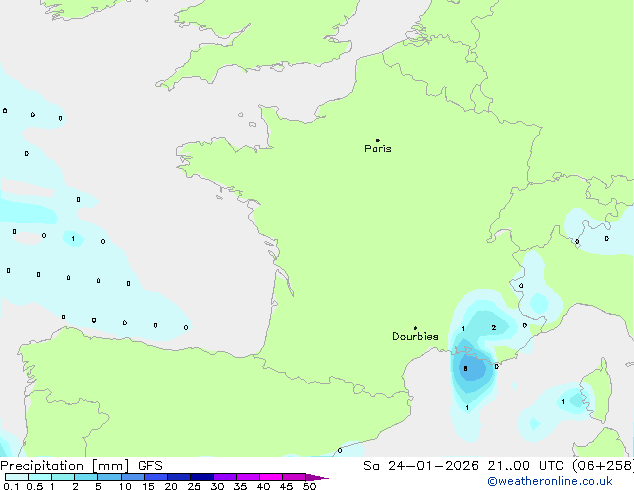The height and width of the screenshot is (490, 634).
Task: Click the precipitation value '1' west of Corsica
Action: [563, 401]
